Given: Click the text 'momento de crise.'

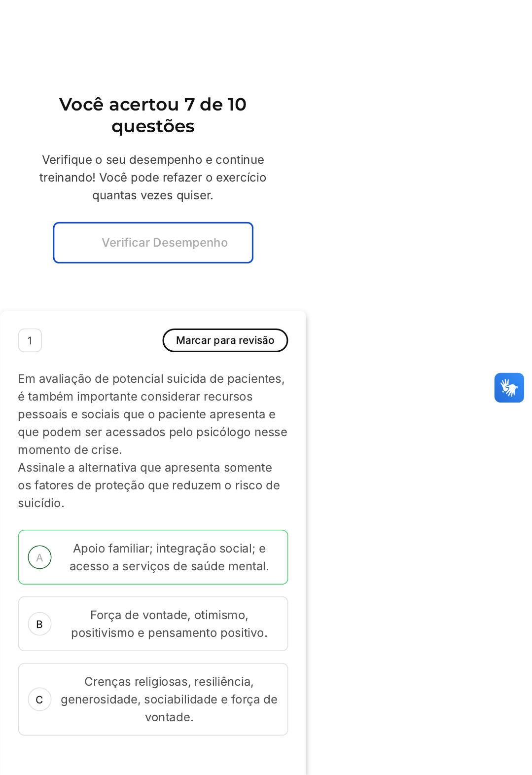Looking at the screenshot, I should [x=70, y=450].
